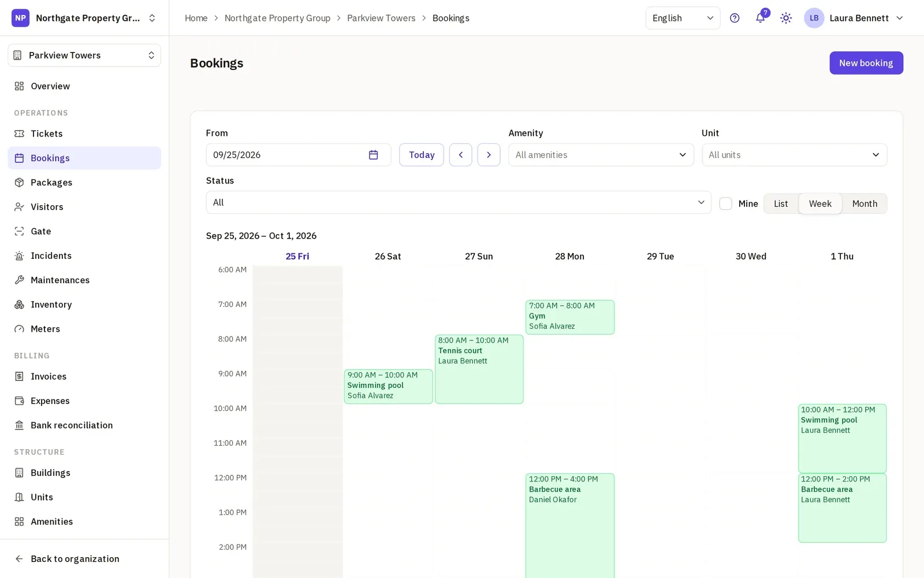The height and width of the screenshot is (578, 924).
Task: Open Maintenances label in sidebar
Action: click(60, 280)
